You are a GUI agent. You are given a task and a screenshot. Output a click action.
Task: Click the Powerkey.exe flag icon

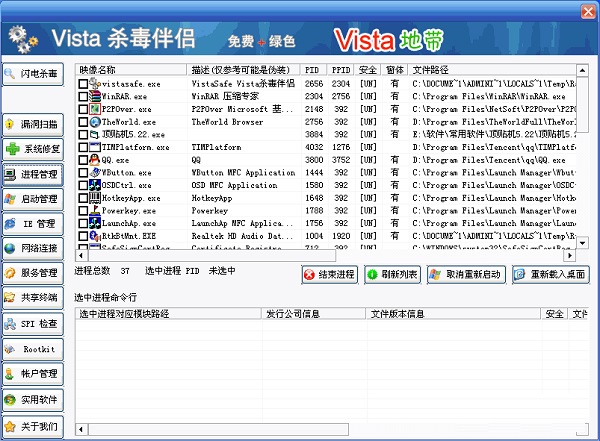coord(95,210)
